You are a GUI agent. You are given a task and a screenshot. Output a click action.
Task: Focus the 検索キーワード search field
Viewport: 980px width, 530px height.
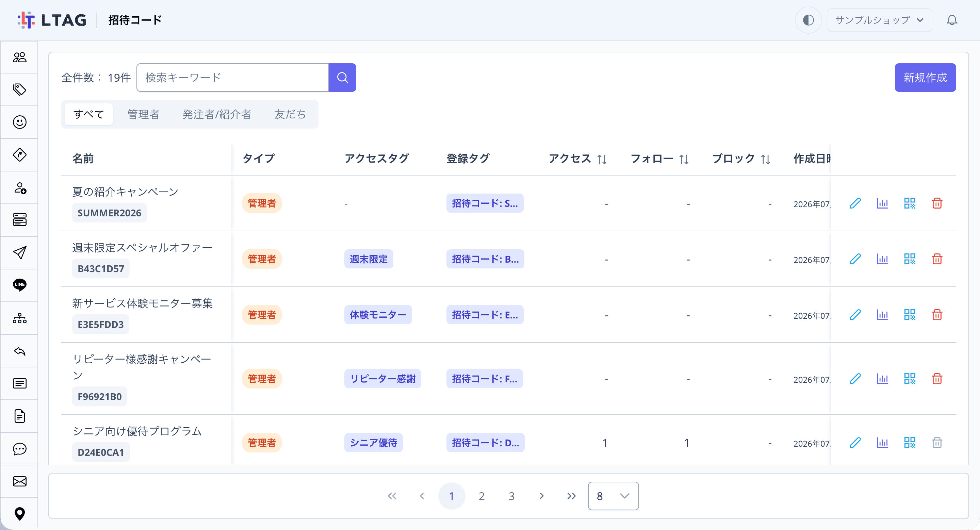[x=233, y=78]
